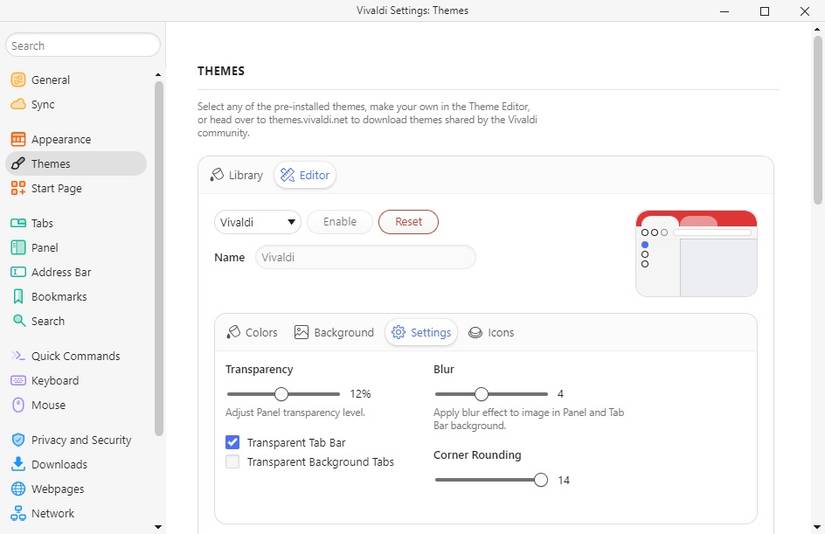Viewport: 825px width, 534px height.
Task: Click the Corner Rounding slider handle
Action: [x=540, y=480]
